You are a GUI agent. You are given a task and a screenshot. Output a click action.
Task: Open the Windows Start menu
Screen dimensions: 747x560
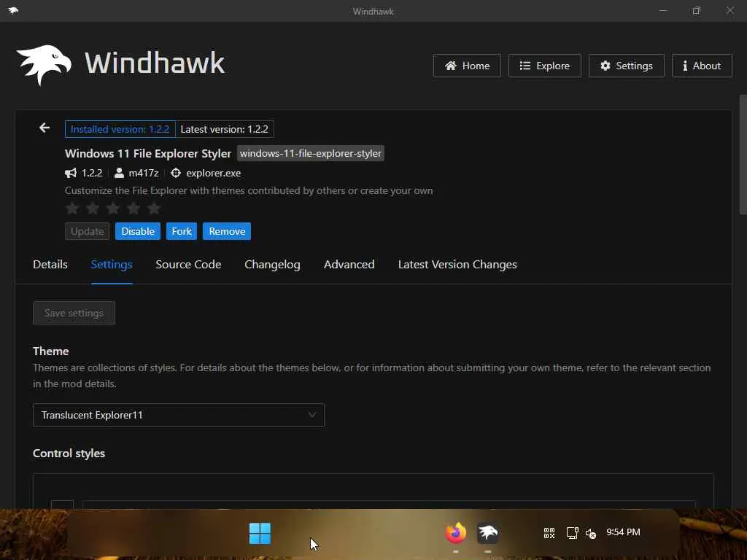260,533
